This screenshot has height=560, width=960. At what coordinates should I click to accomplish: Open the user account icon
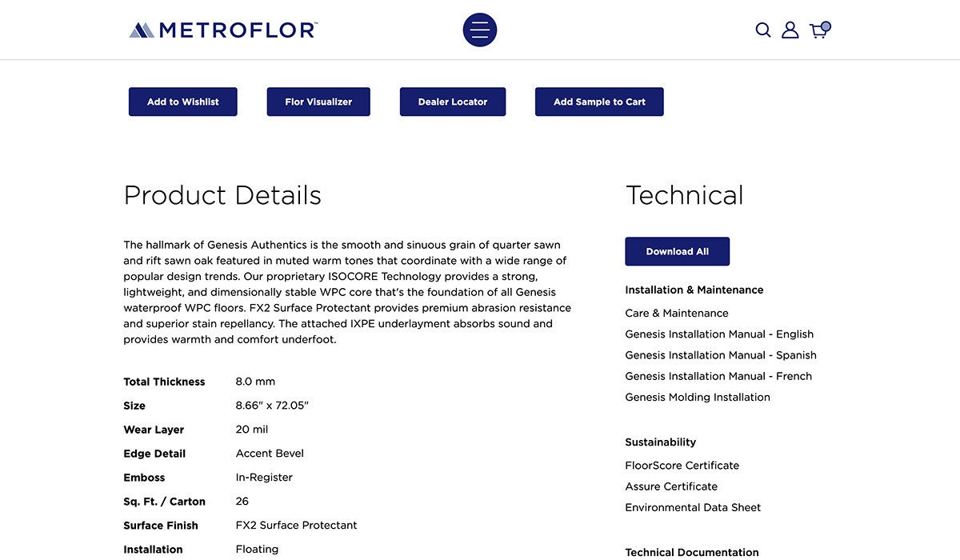click(x=790, y=30)
